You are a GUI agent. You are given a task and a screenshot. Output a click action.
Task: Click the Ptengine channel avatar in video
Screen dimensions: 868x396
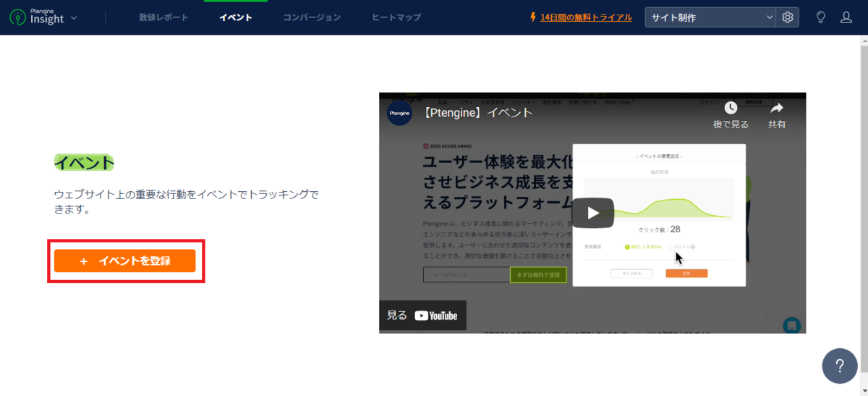click(x=399, y=113)
